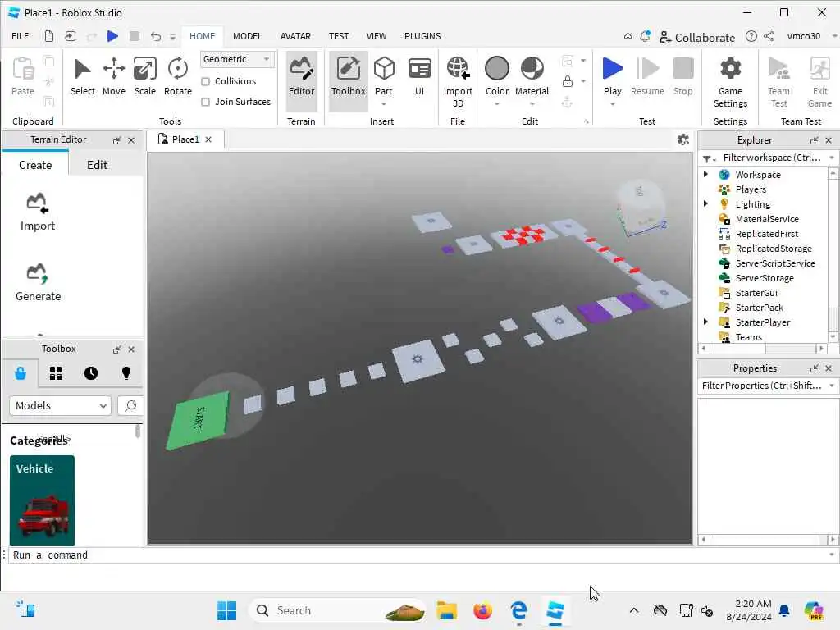This screenshot has width=840, height=630.
Task: Open viewport settings gear icon
Action: point(683,139)
